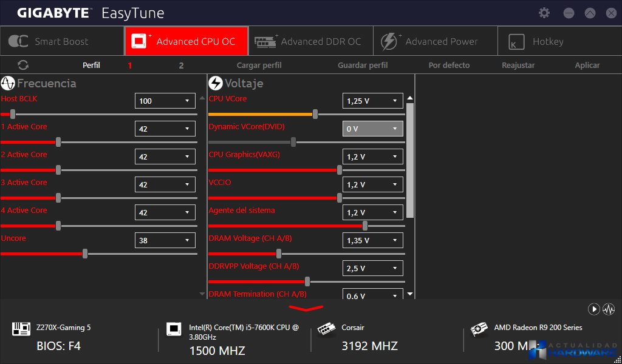
Task: Click the Intel CPU chip icon
Action: [174, 329]
